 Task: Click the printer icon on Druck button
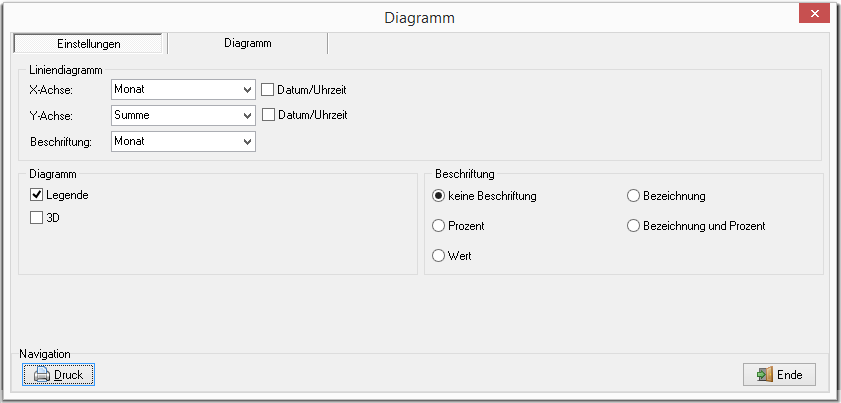tap(42, 375)
